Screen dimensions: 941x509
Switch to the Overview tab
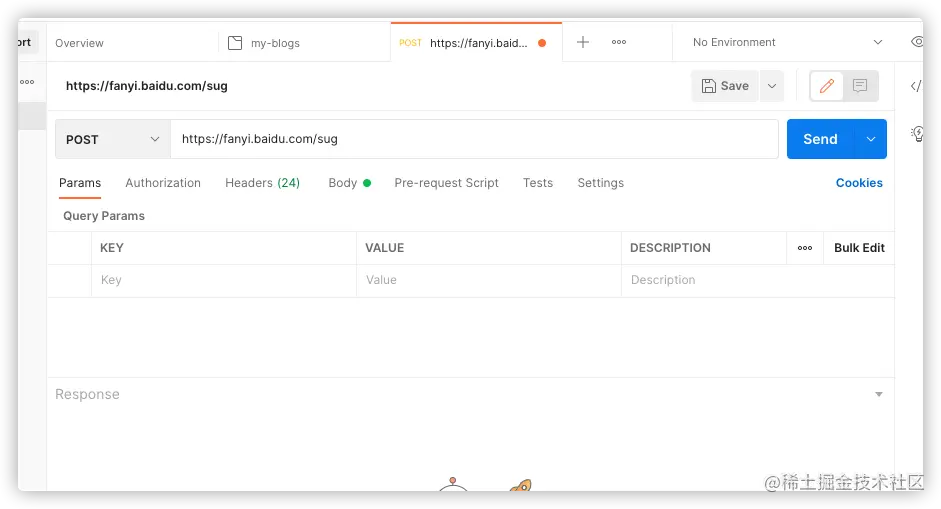coord(79,43)
